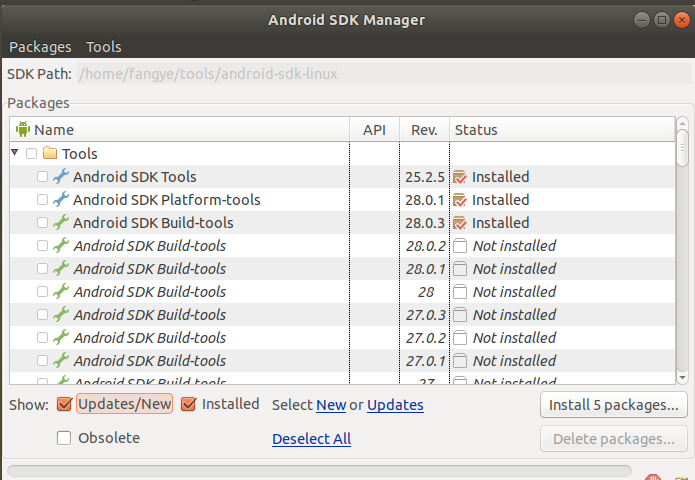This screenshot has width=695, height=480.
Task: Click the green wrench icon for Build-tools 28.0.3
Action: coord(61,223)
